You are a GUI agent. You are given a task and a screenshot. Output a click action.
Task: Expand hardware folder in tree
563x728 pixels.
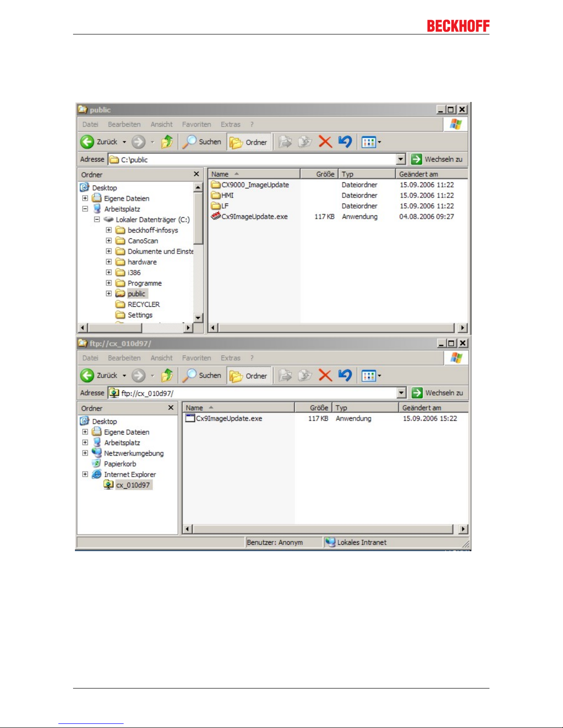(x=109, y=262)
